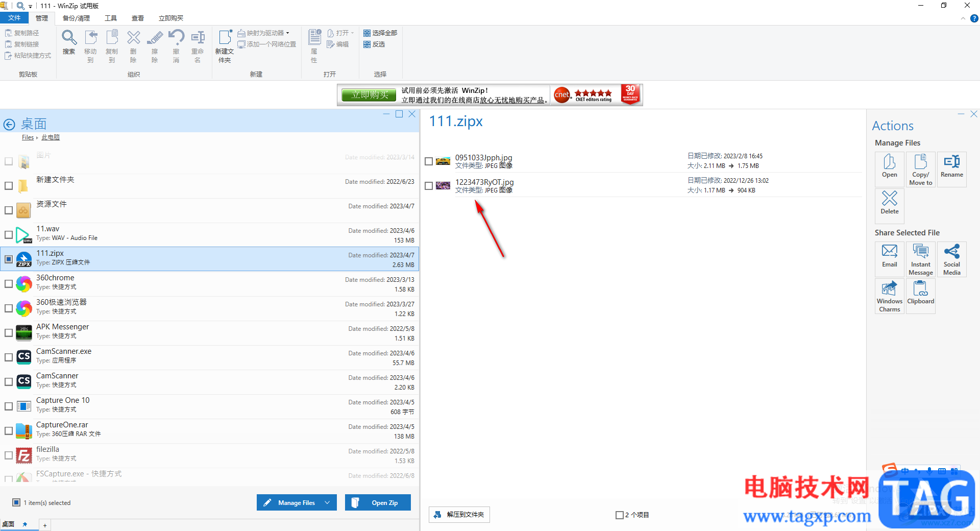Expand the ribbon Open dropdown arrow
The height and width of the screenshot is (531, 980).
tap(352, 33)
